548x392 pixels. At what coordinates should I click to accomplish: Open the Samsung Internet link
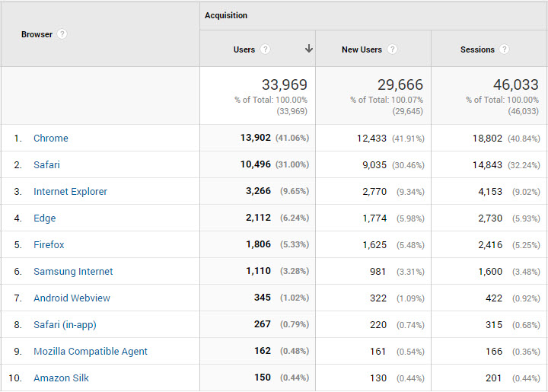point(73,272)
